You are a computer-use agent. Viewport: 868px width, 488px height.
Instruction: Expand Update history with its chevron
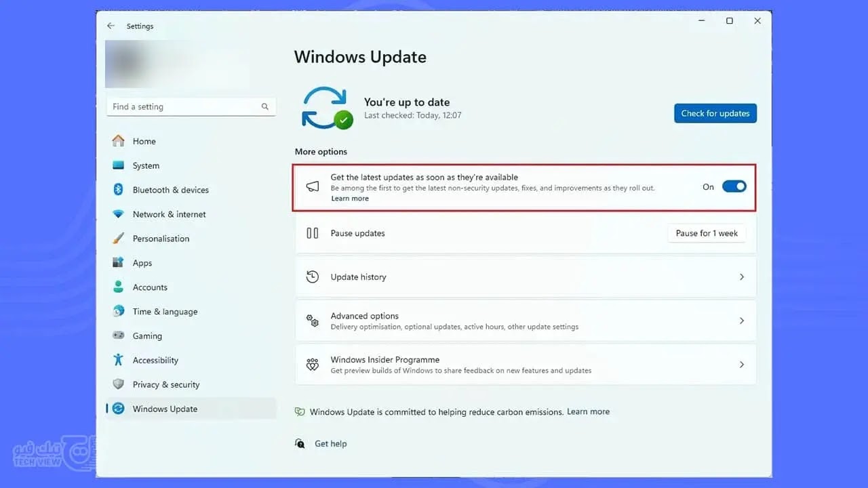(x=742, y=277)
